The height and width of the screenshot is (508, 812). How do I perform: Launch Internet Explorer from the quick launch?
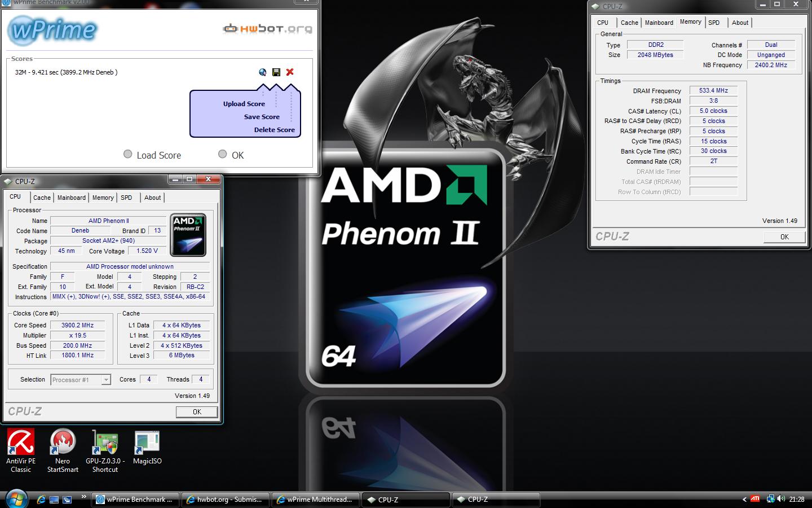click(x=41, y=500)
